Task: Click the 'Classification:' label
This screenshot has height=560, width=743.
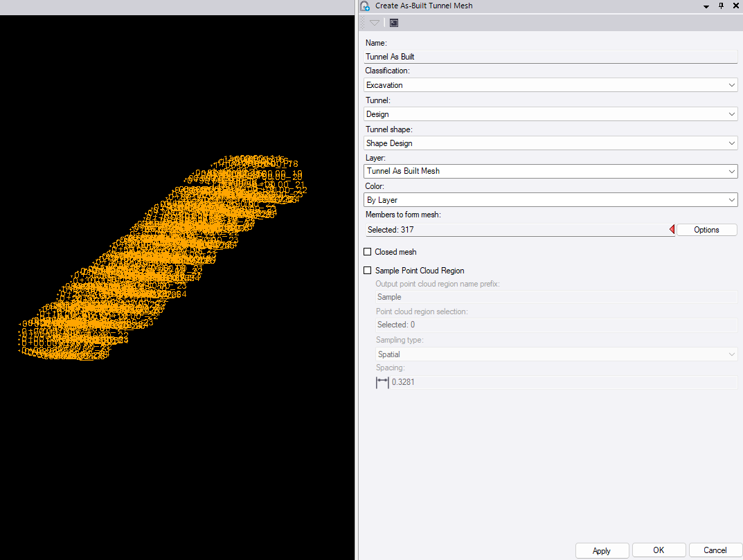Action: (x=387, y=71)
